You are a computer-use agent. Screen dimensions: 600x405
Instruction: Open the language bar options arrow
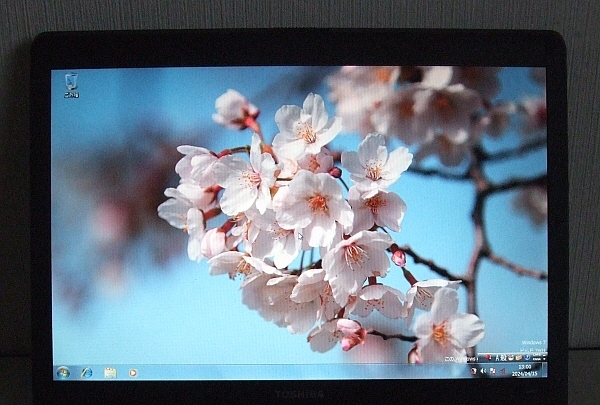click(x=544, y=359)
